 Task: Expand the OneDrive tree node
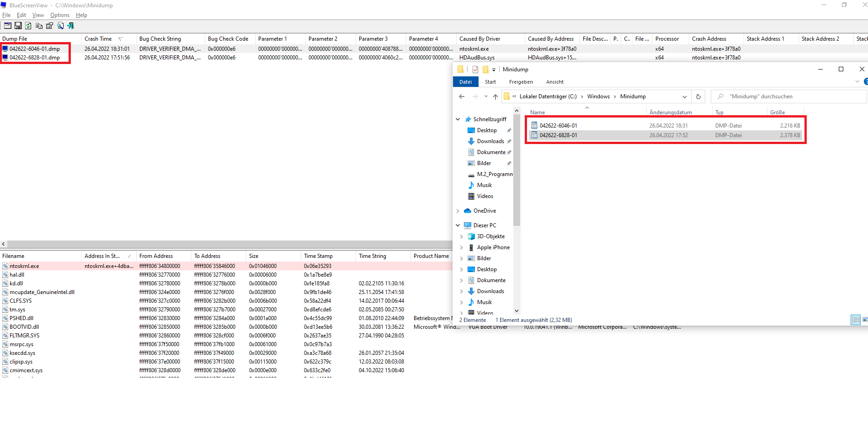[x=458, y=211]
